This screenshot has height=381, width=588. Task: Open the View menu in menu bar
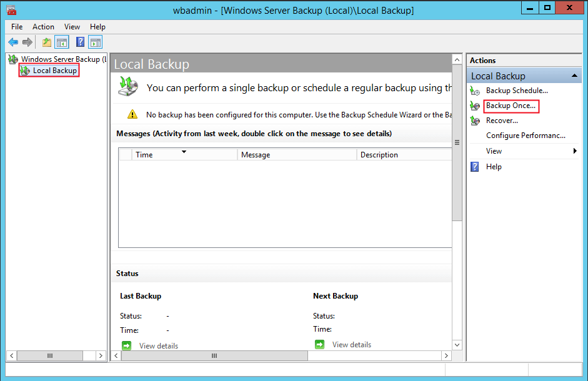click(72, 27)
